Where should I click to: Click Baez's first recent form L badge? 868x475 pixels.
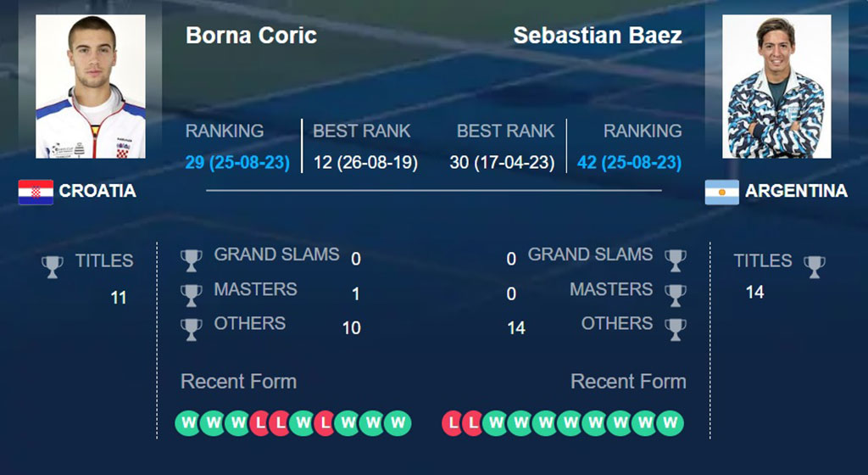453,423
